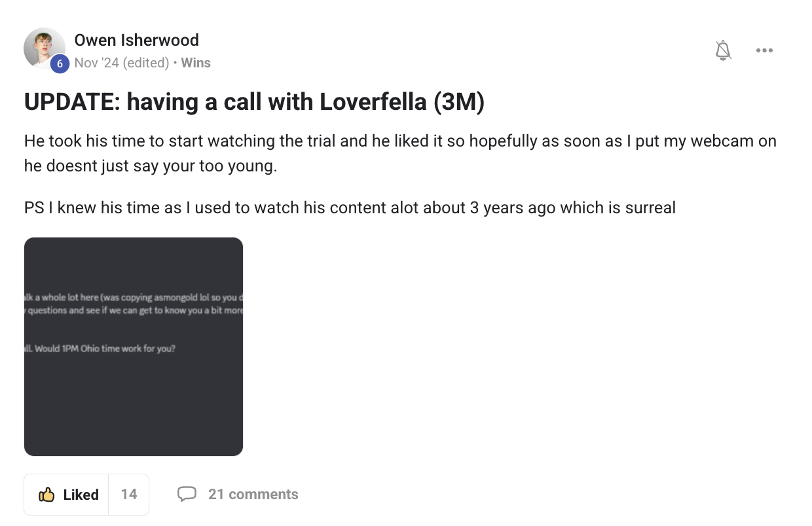Click the PS paragraph about his content

pos(350,208)
